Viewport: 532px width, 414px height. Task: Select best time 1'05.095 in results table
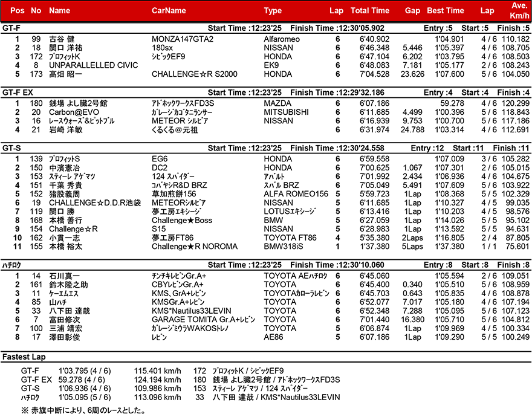pyautogui.click(x=450, y=311)
